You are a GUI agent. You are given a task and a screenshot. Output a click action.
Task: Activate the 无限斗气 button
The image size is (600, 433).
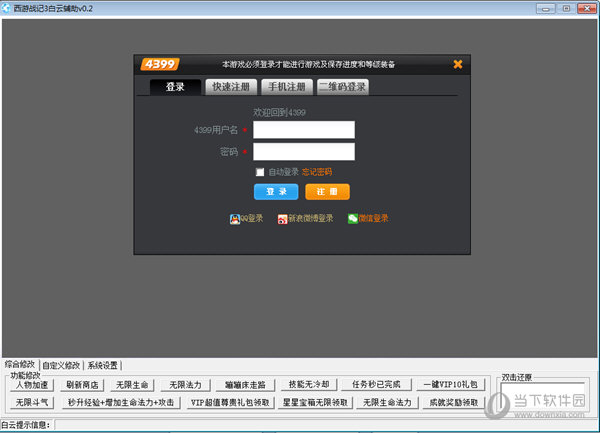click(32, 402)
